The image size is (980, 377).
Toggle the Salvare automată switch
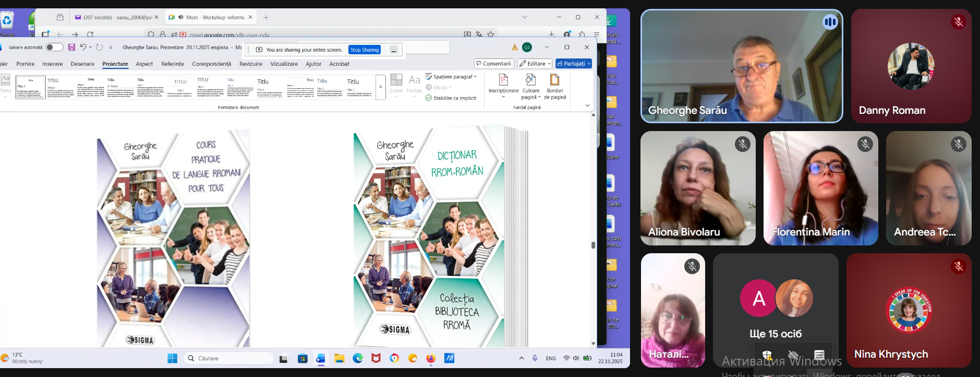(54, 48)
